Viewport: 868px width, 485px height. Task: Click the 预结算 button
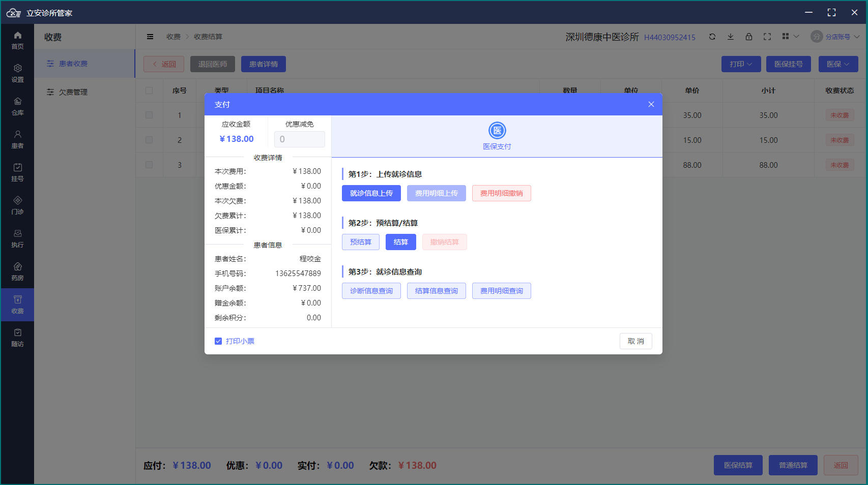pyautogui.click(x=361, y=242)
